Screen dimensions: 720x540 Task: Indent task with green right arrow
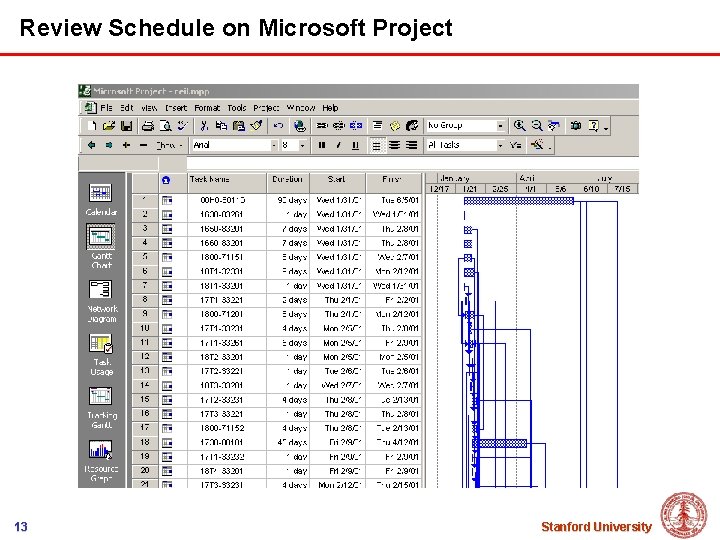109,145
